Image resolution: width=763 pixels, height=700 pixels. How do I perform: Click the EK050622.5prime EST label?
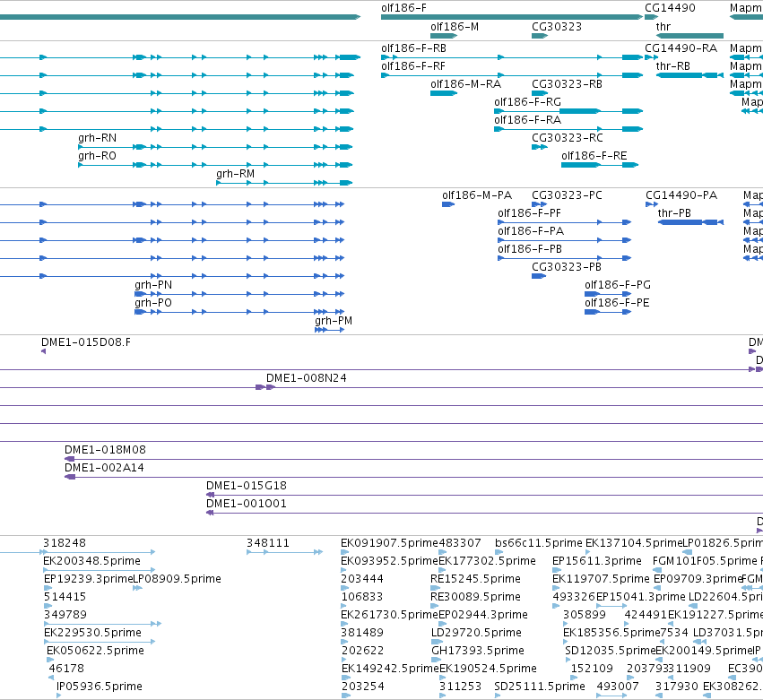(95, 652)
